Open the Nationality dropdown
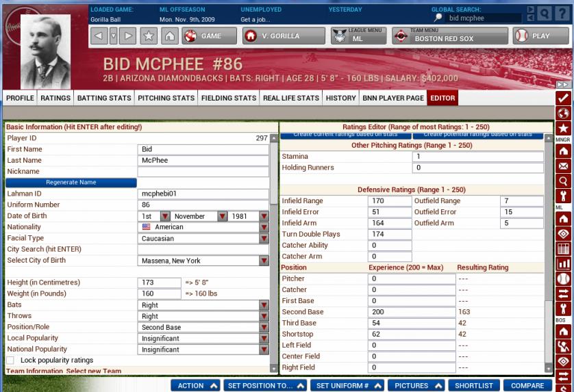 click(264, 227)
